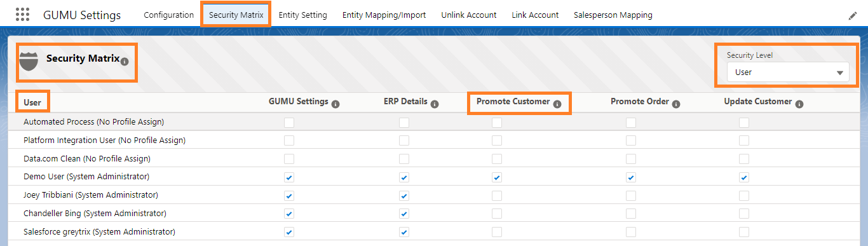Check GUMU Settings for Data.com Clean

coord(289,159)
